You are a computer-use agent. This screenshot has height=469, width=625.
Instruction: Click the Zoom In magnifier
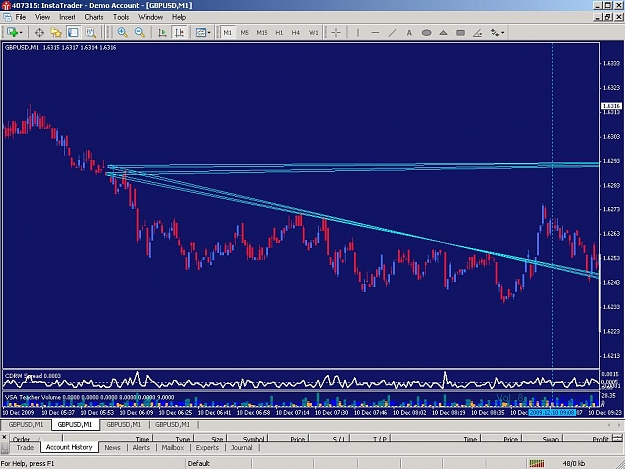[122, 33]
